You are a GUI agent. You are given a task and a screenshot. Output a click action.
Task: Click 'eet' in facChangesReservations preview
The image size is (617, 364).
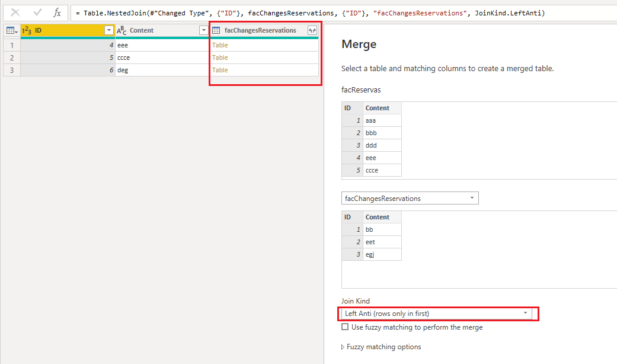pos(382,242)
